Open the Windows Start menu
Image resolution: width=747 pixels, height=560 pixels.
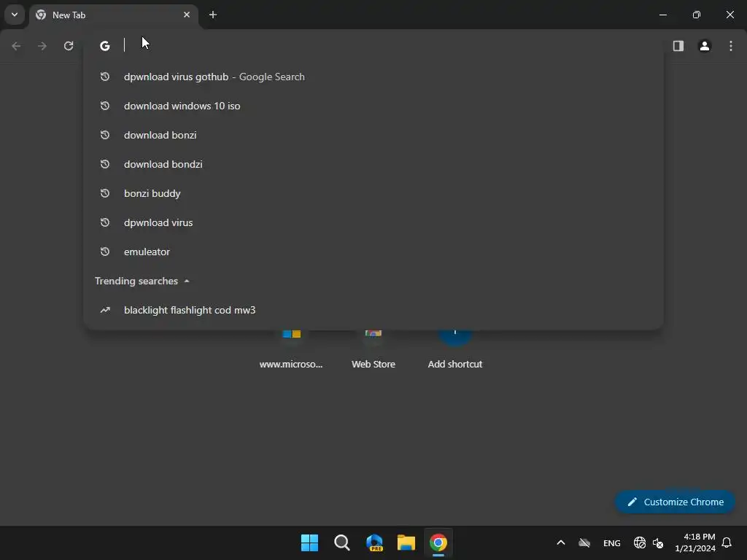(x=309, y=542)
